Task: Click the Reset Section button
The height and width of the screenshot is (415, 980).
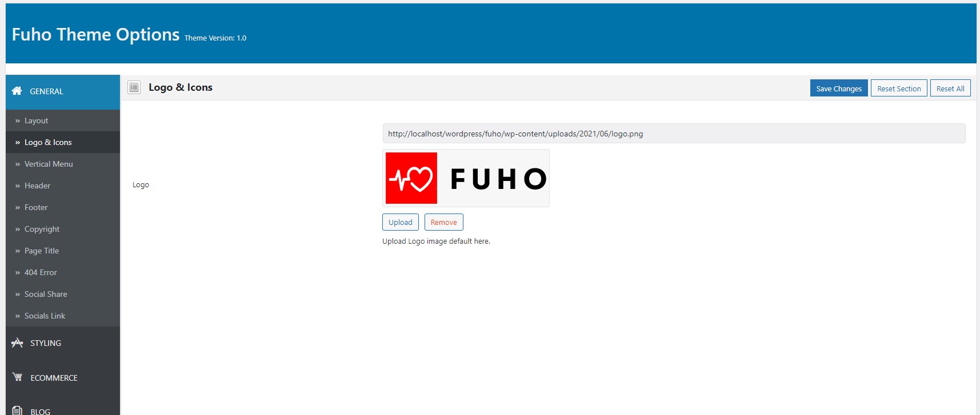Action: (899, 88)
